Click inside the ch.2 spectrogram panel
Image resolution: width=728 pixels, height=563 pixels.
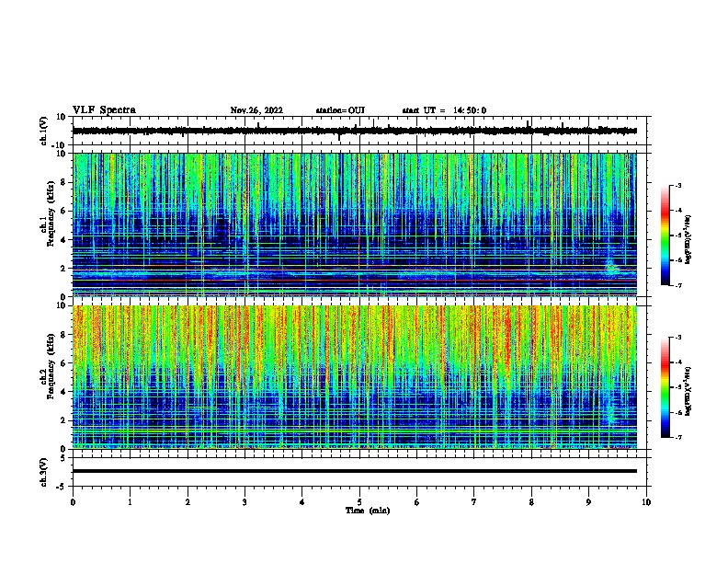(x=355, y=377)
